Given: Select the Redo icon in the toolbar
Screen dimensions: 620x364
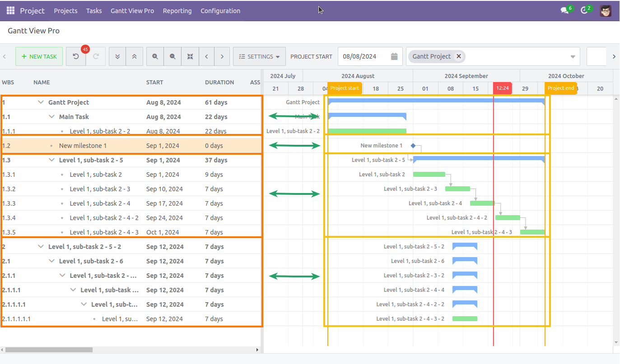Looking at the screenshot, I should [x=95, y=56].
